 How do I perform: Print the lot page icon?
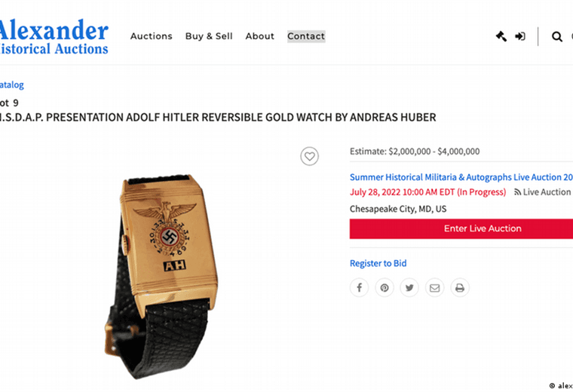point(460,287)
